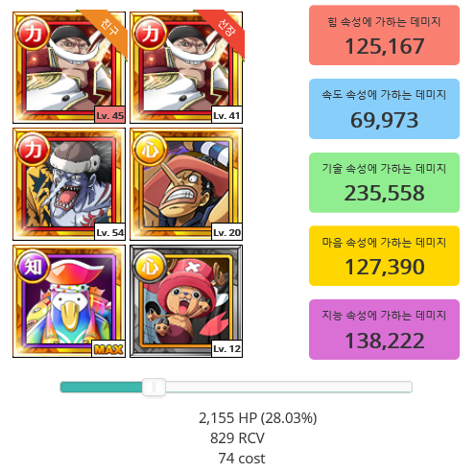Open the Usopp Lv. 20 unit slot

186,184
